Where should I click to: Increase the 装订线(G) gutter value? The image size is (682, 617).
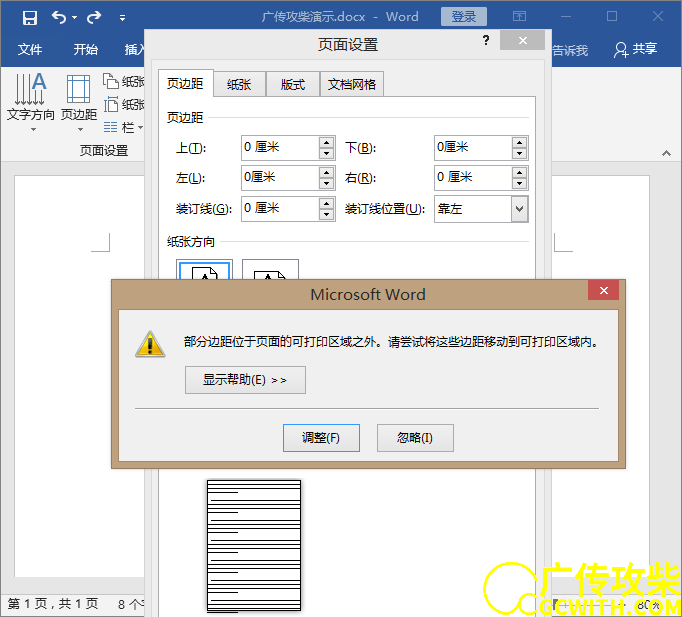326,203
